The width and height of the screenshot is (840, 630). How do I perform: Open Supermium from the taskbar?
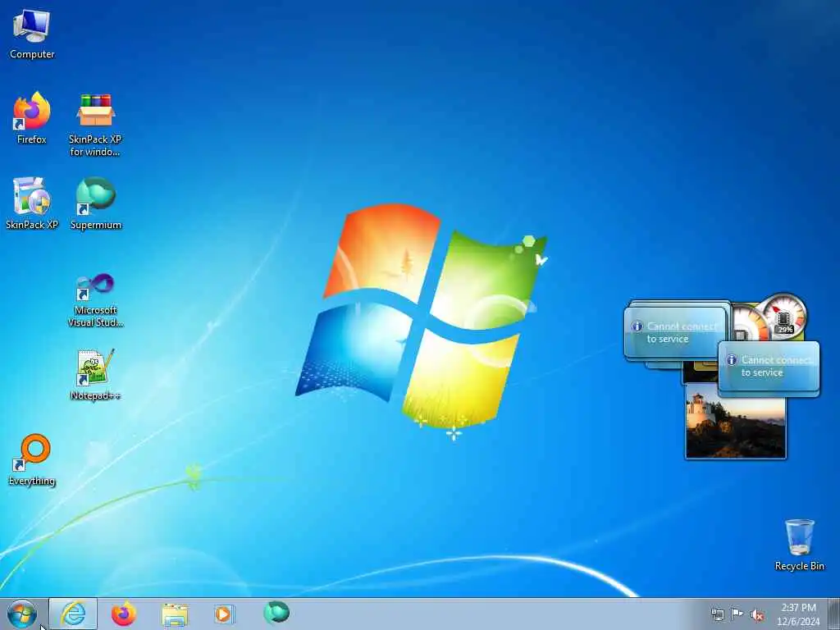pyautogui.click(x=276, y=613)
